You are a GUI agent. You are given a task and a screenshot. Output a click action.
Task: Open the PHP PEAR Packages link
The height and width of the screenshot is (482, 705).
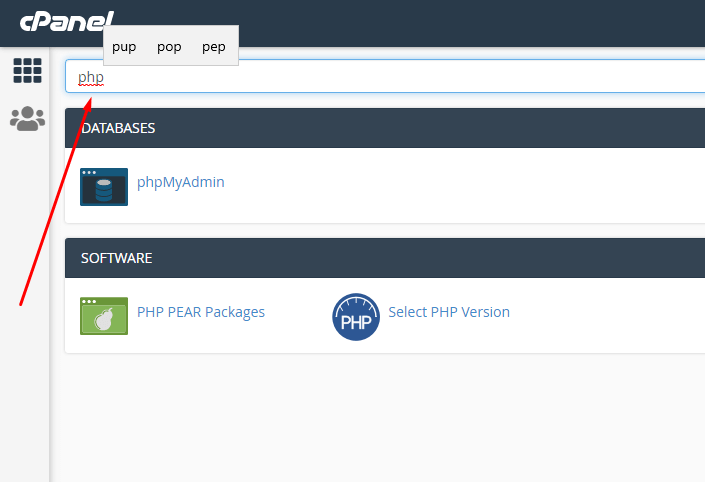(200, 312)
